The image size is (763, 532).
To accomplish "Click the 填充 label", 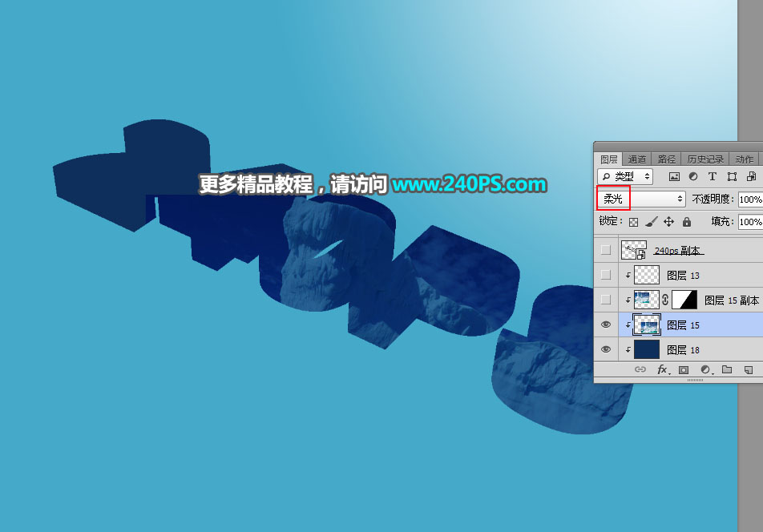I will (723, 221).
